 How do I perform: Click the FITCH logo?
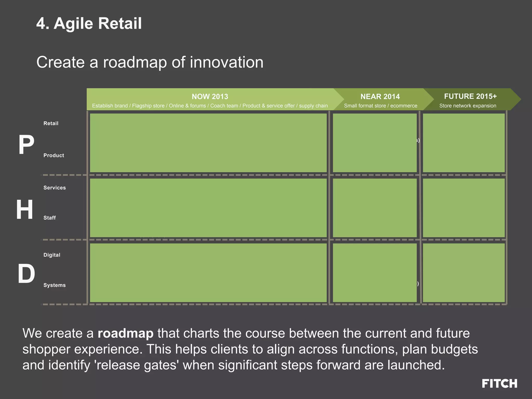click(x=499, y=383)
